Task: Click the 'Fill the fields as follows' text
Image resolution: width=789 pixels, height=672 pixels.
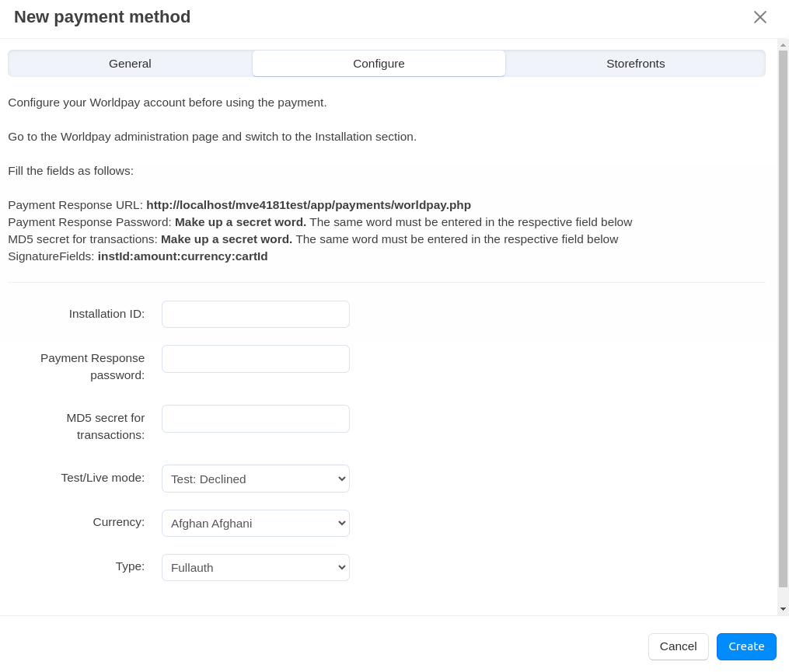Action: pos(71,171)
